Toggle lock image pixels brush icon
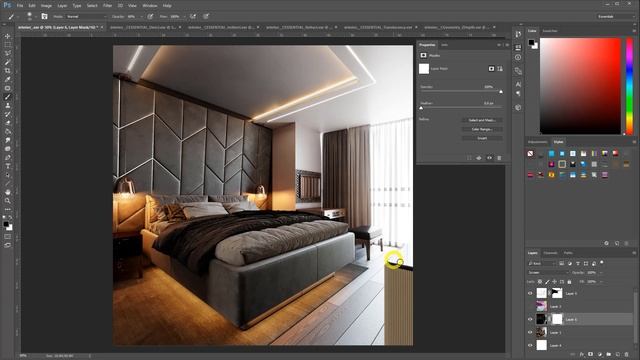Viewport: 640px width, 360px height. click(547, 282)
